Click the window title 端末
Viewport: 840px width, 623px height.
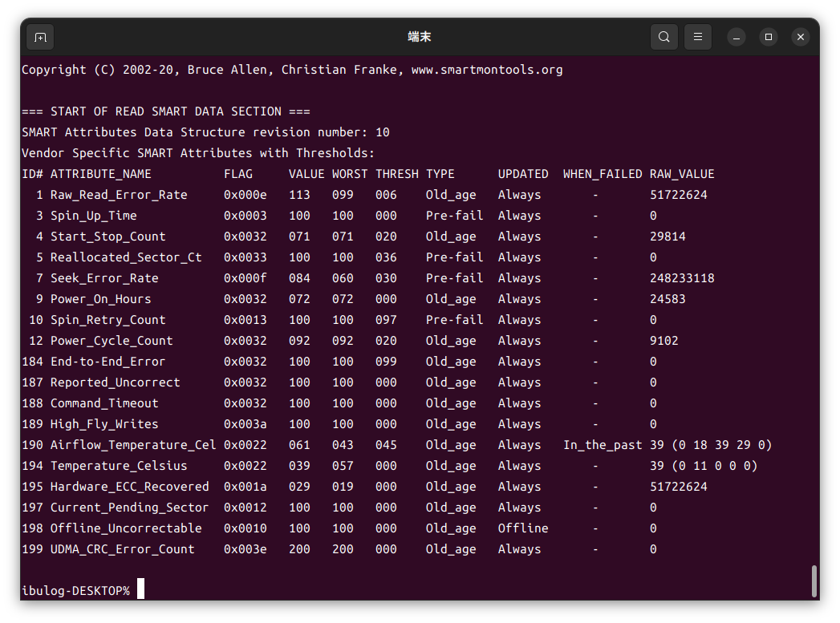tap(420, 37)
